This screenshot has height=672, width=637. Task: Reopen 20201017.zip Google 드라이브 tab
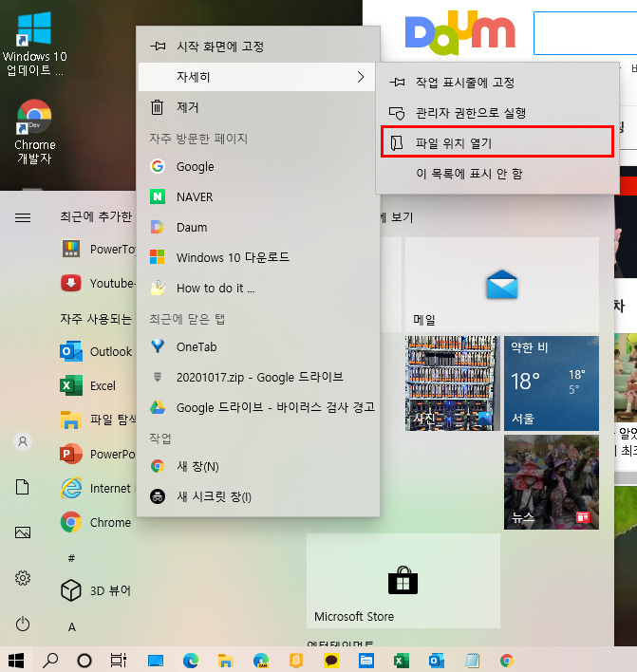258,377
